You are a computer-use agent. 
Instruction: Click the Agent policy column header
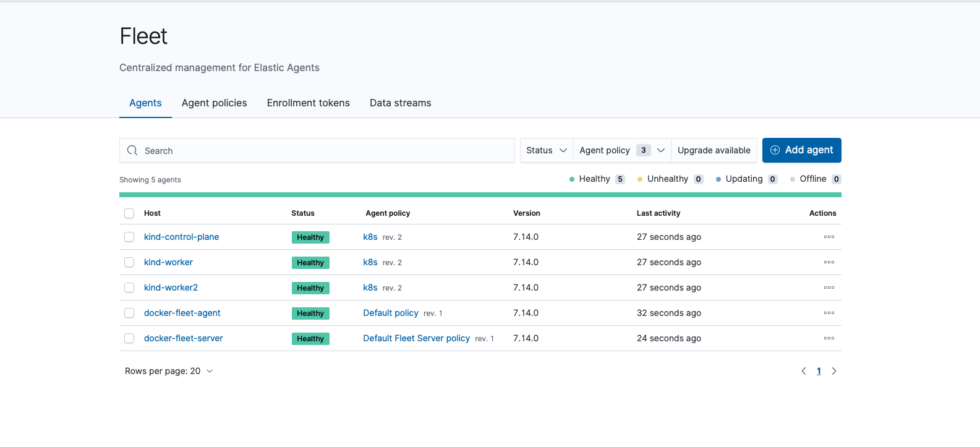(x=388, y=213)
